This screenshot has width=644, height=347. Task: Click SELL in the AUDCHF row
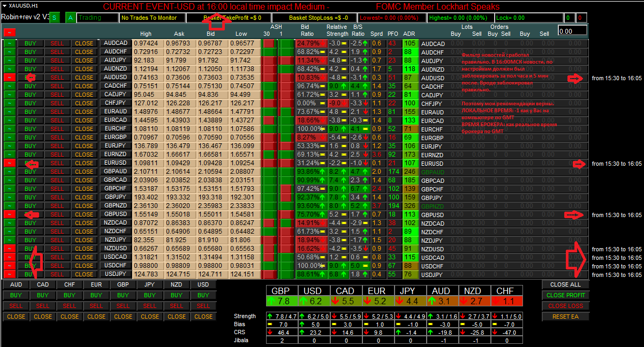click(x=57, y=52)
